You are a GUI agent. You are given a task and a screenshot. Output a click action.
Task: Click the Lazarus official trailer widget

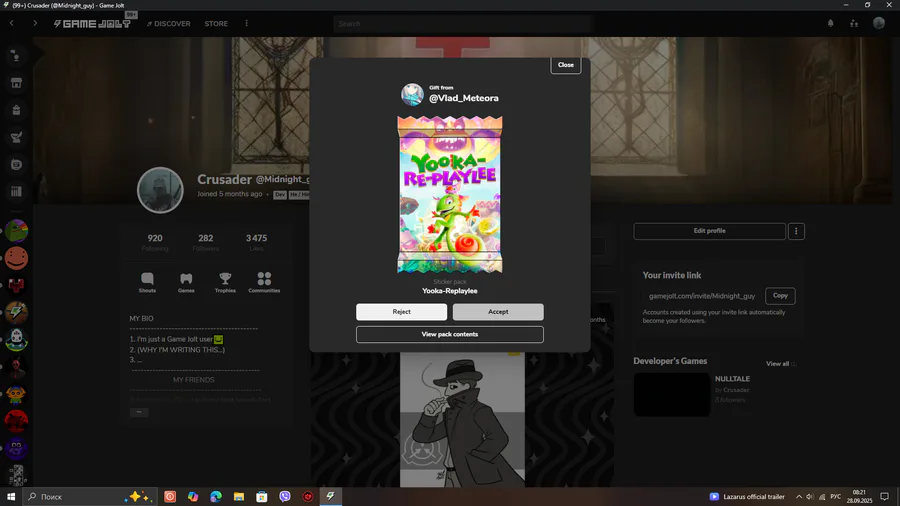(x=747, y=496)
